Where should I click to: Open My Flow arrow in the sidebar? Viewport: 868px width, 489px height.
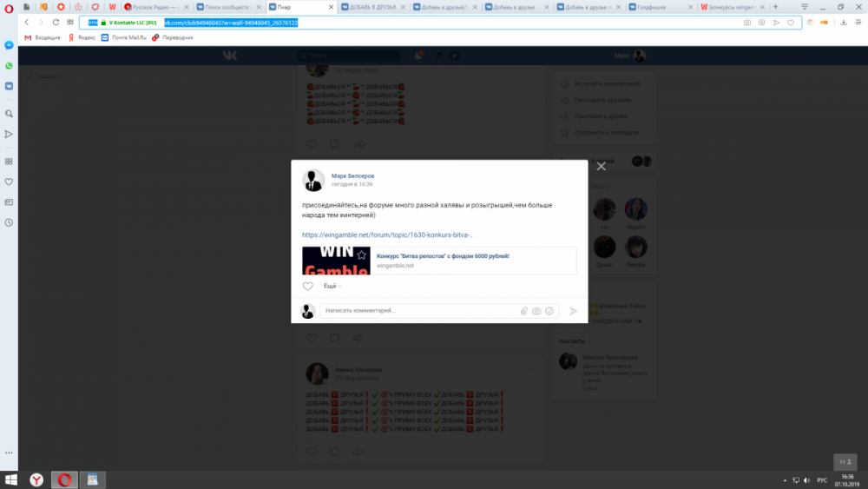9,134
